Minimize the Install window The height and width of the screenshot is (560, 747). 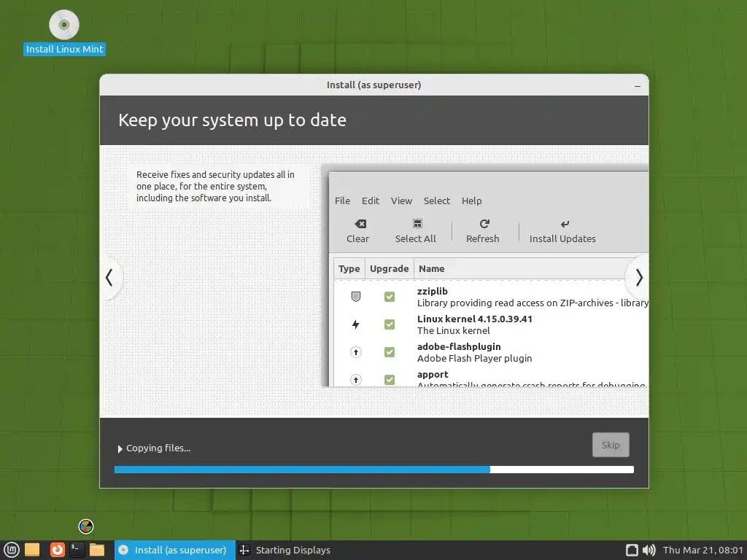(638, 86)
